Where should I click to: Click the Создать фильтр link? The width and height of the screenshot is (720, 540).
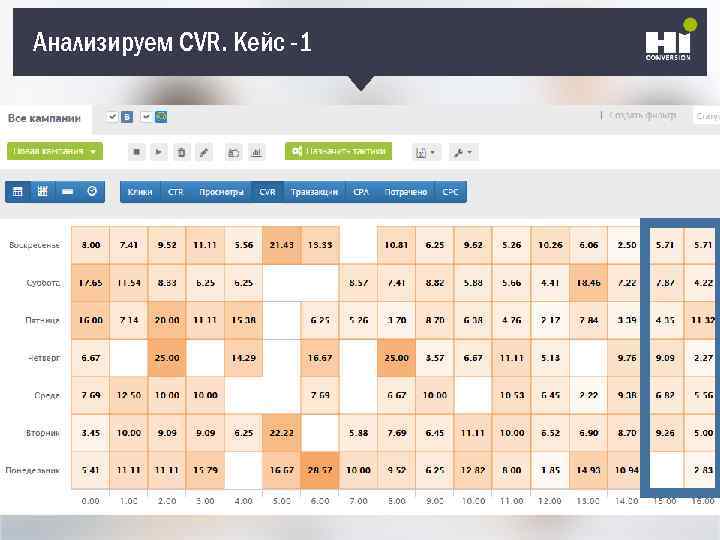pyautogui.click(x=643, y=115)
